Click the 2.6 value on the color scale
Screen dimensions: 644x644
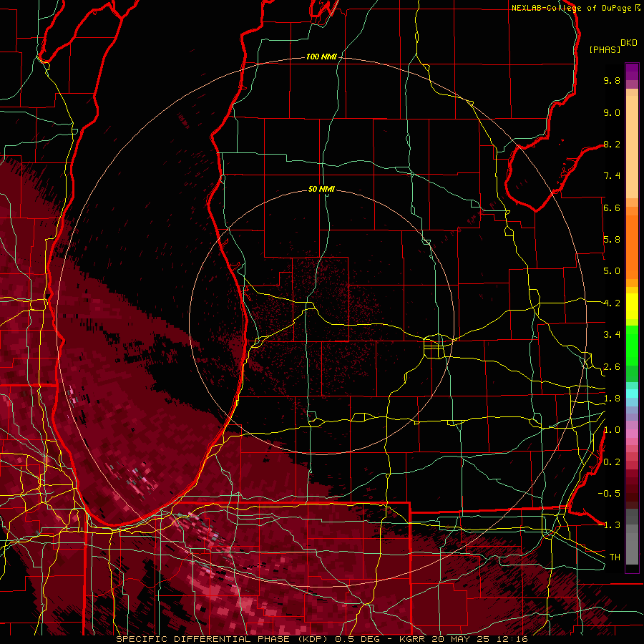point(612,367)
